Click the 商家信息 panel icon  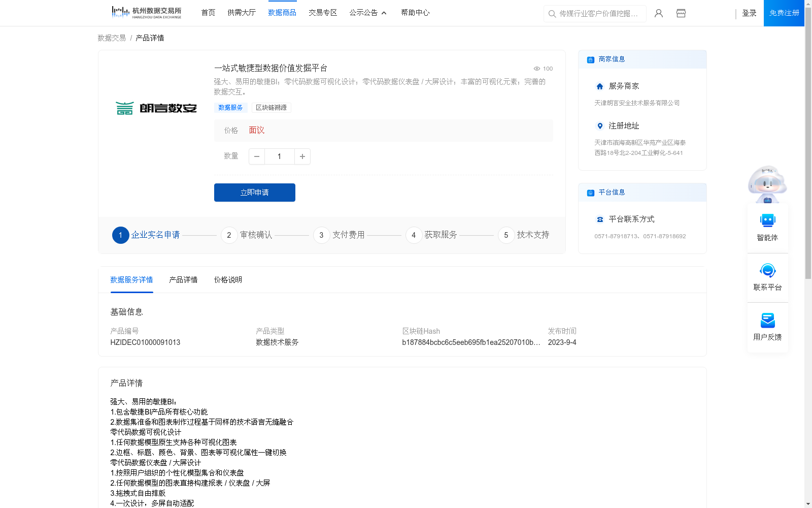pos(591,60)
